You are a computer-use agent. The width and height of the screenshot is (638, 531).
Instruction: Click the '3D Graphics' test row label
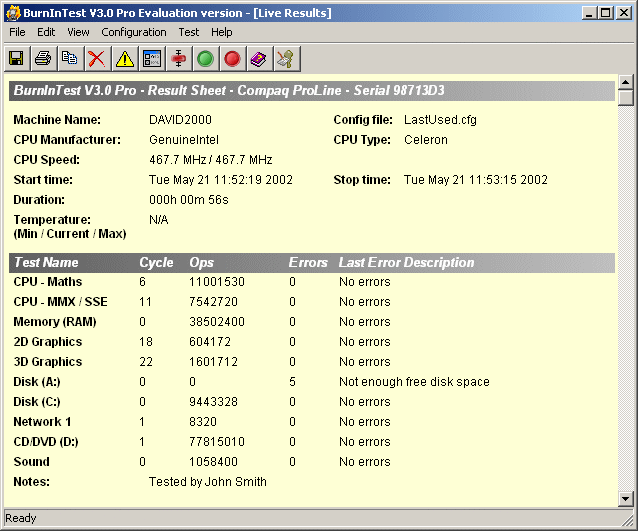coord(48,362)
